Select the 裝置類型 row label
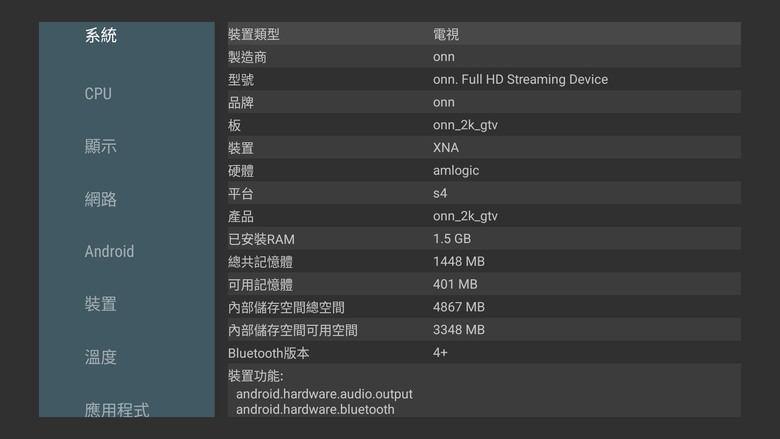The width and height of the screenshot is (780, 439). [254, 34]
